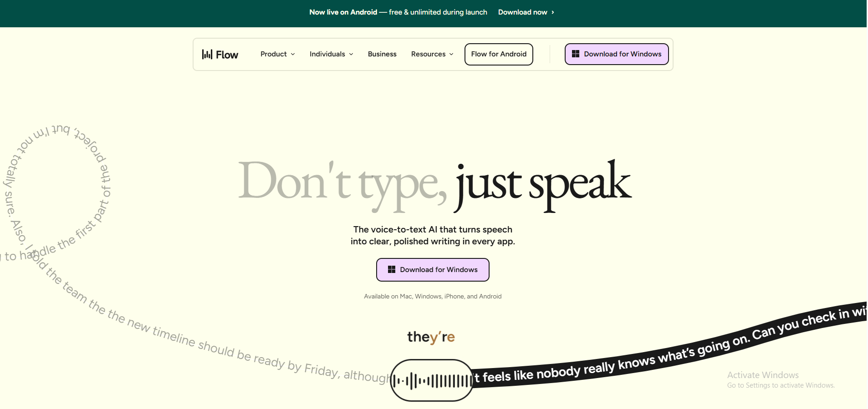The width and height of the screenshot is (868, 409).
Task: Click the Flow waveform logo icon
Action: point(207,54)
